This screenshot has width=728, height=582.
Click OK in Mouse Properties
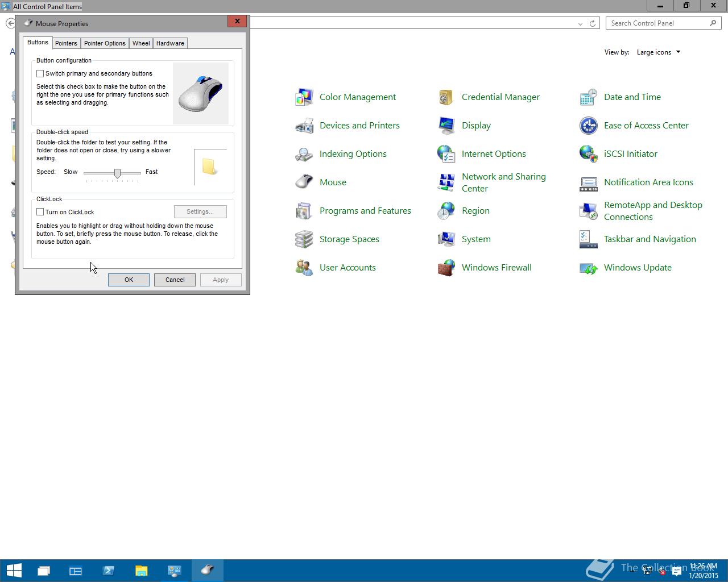129,280
